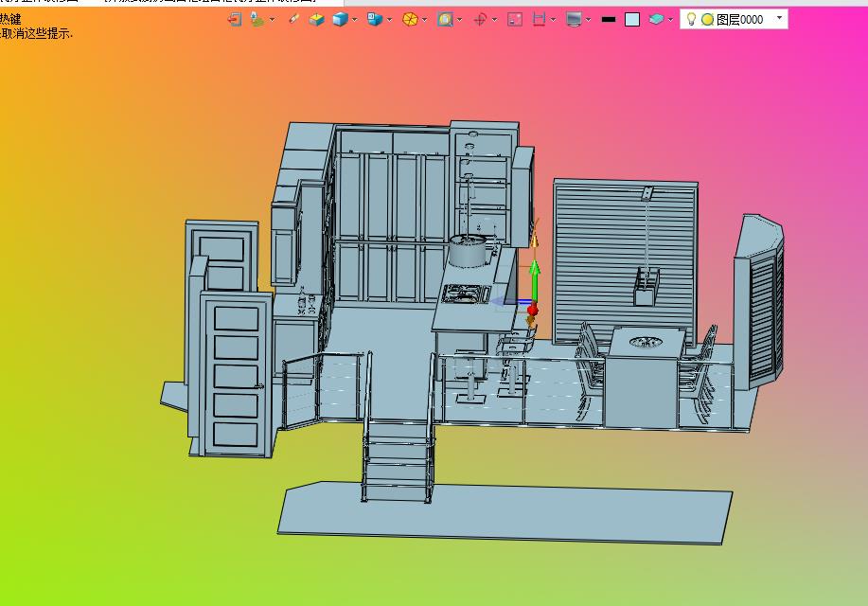Image resolution: width=868 pixels, height=606 pixels.
Task: Click the yellow layer color circle
Action: (707, 20)
